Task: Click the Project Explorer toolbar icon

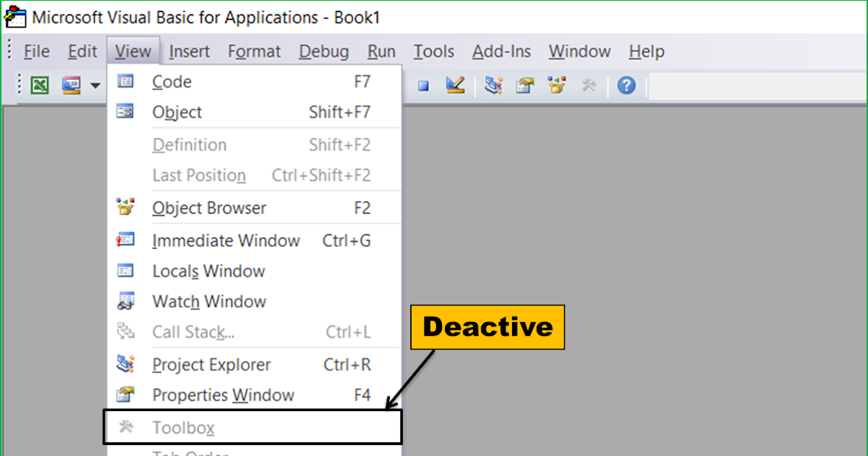Action: (494, 85)
